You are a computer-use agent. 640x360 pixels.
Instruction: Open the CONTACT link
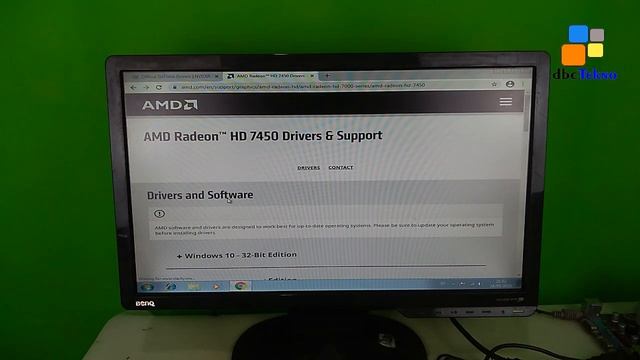pyautogui.click(x=341, y=167)
